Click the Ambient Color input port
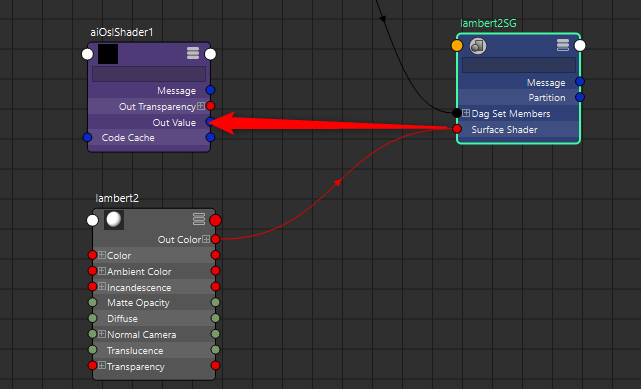 [93, 271]
